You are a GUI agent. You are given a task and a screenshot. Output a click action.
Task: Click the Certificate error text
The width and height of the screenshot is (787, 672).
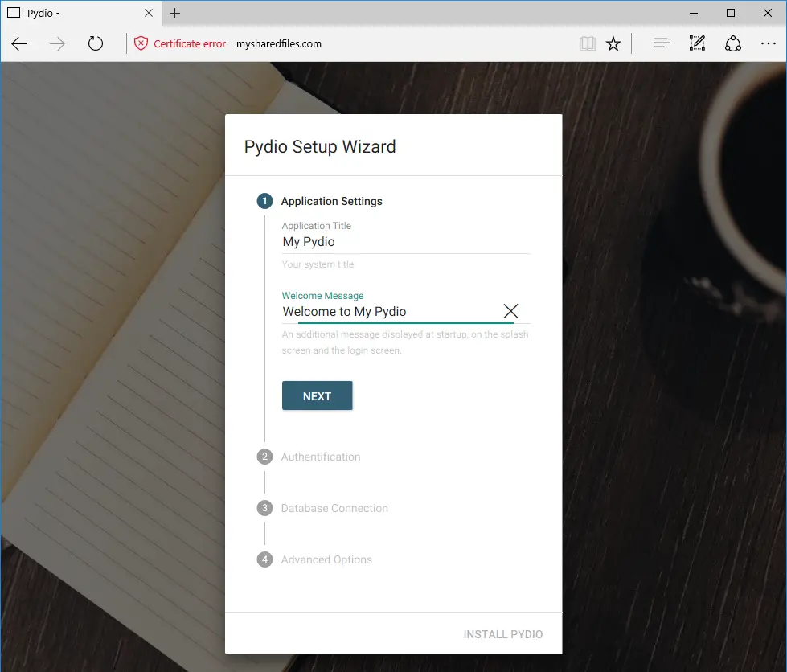[x=189, y=43]
